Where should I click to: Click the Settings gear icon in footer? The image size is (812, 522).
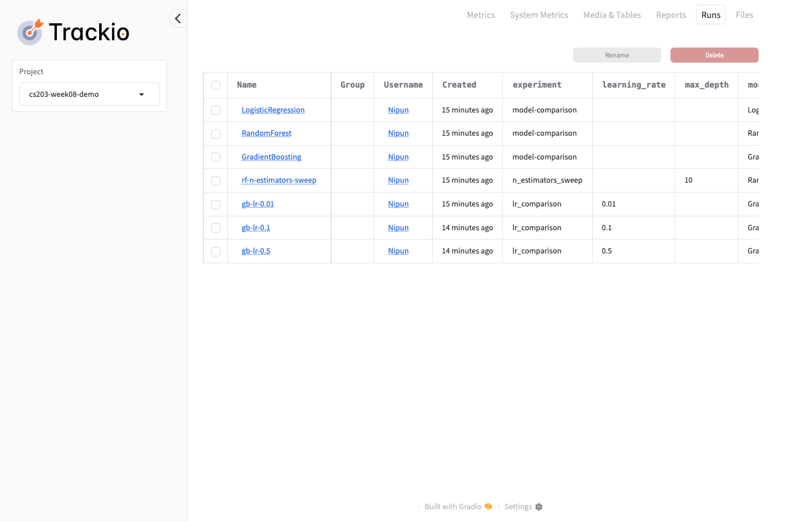(x=539, y=507)
